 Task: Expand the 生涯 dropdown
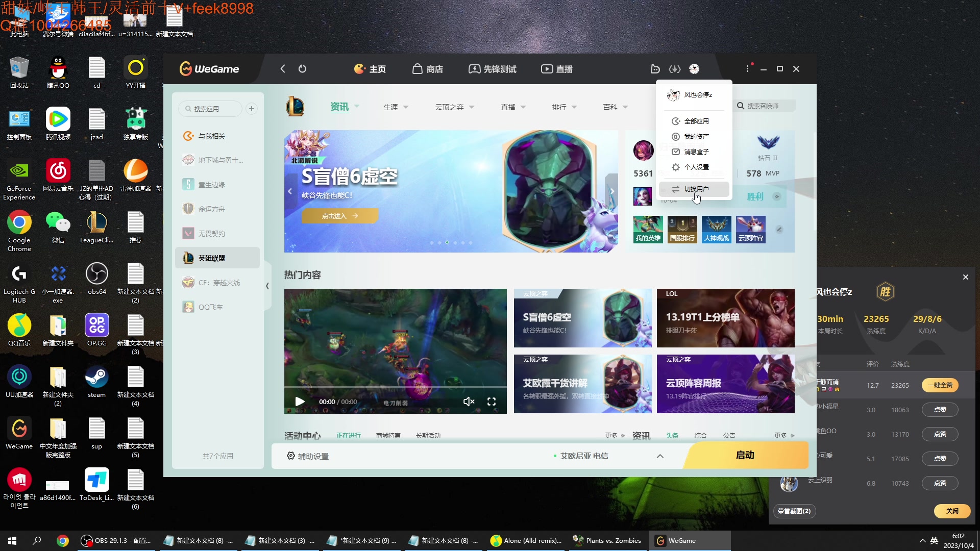click(x=406, y=107)
